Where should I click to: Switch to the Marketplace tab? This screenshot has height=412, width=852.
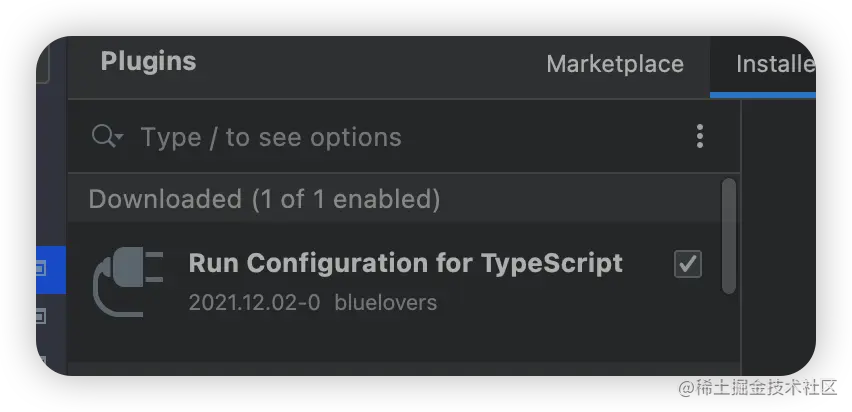pos(615,64)
